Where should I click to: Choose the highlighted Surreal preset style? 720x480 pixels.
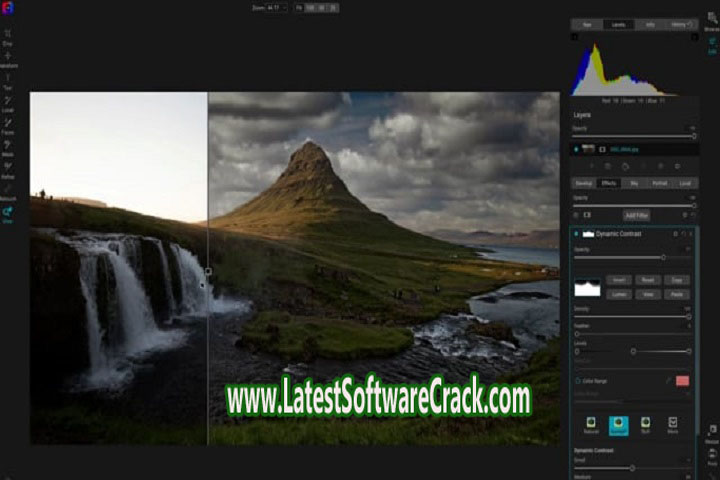[x=618, y=426]
